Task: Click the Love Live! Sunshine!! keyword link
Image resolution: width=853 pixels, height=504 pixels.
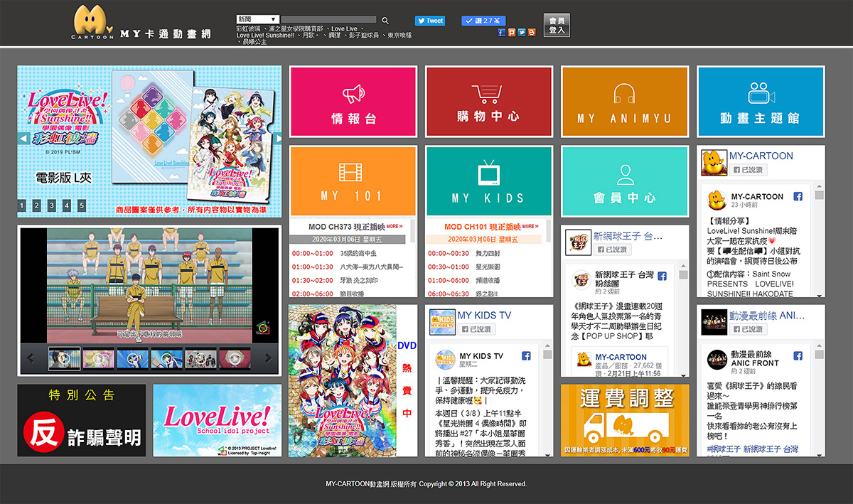Action: coord(265,36)
